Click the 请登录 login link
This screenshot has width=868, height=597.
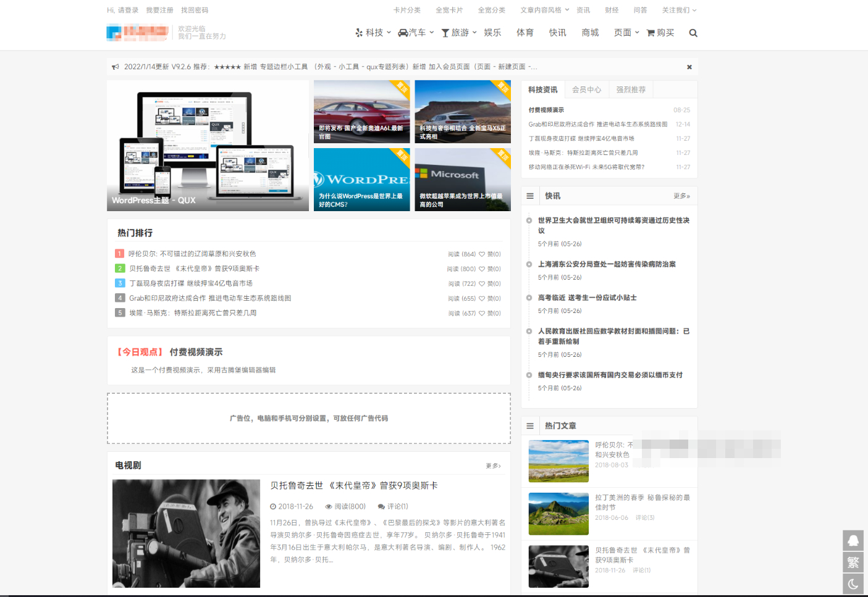point(129,10)
